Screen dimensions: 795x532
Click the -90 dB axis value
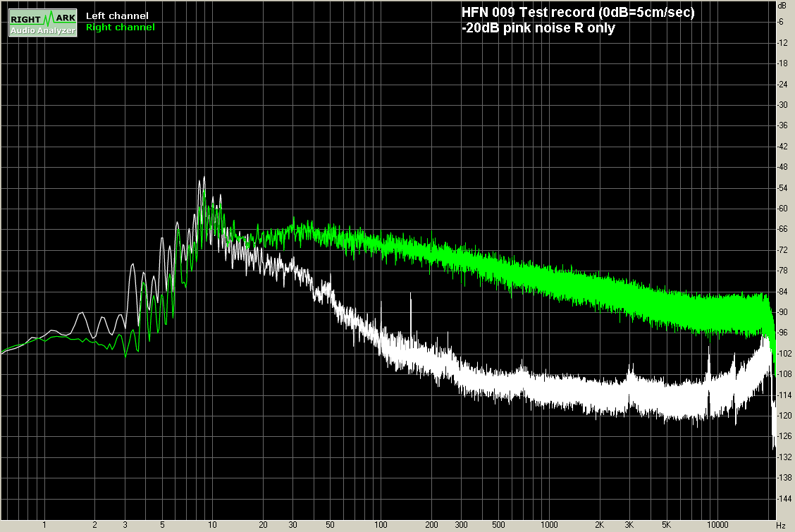pos(782,312)
